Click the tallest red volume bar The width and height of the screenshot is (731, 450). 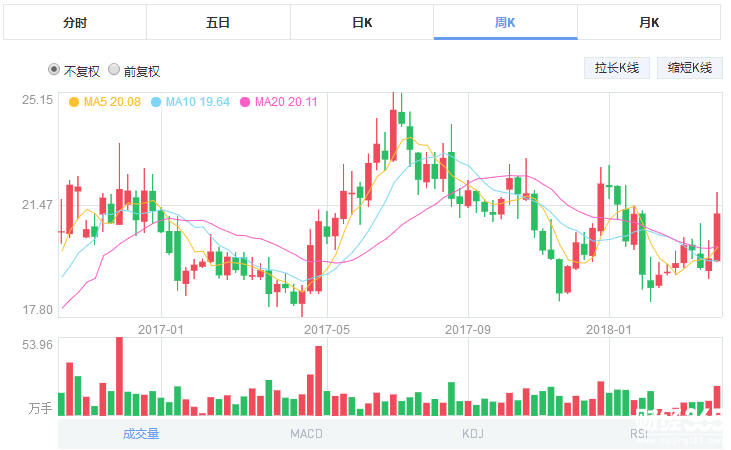point(119,376)
